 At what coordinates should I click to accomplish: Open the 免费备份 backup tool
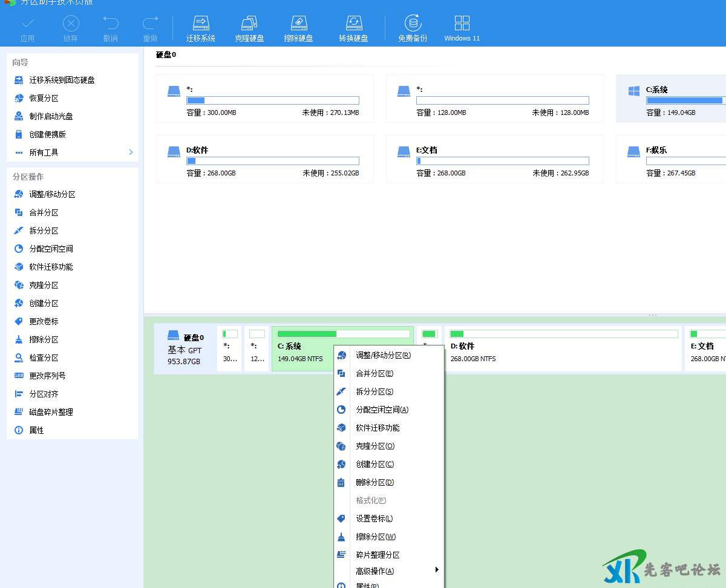pos(413,24)
